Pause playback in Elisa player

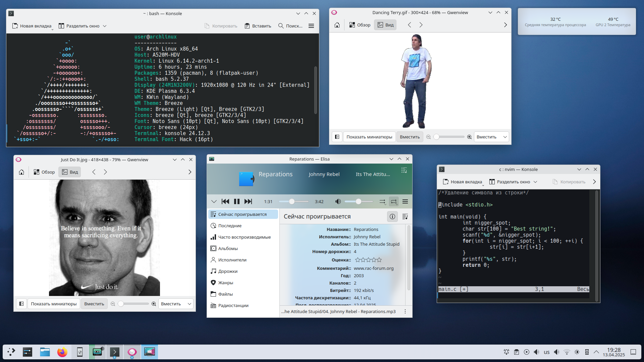pyautogui.click(x=237, y=201)
